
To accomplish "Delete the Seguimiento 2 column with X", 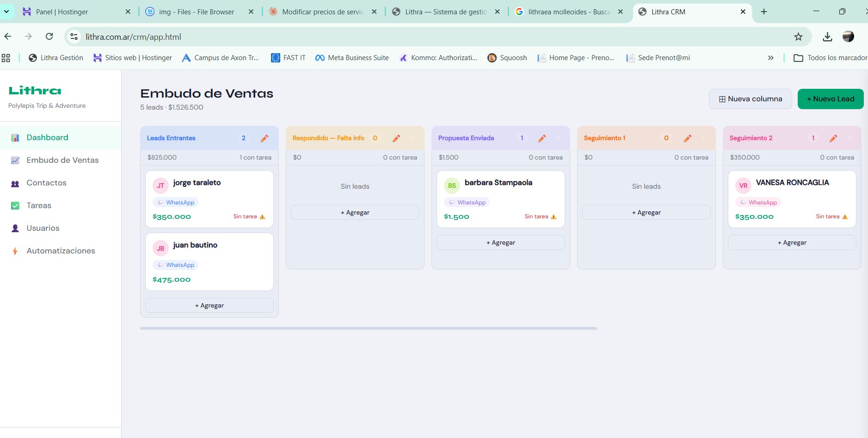I will pos(850,138).
